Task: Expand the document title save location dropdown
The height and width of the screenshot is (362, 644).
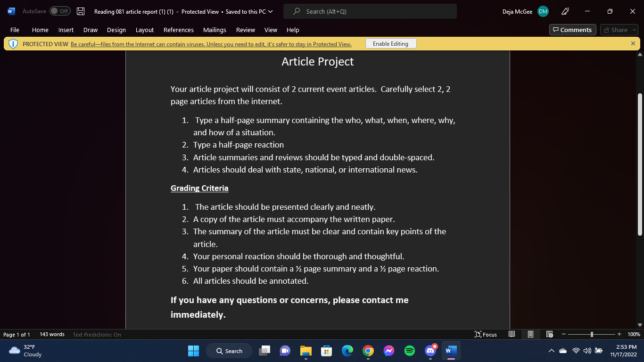Action: click(x=271, y=12)
